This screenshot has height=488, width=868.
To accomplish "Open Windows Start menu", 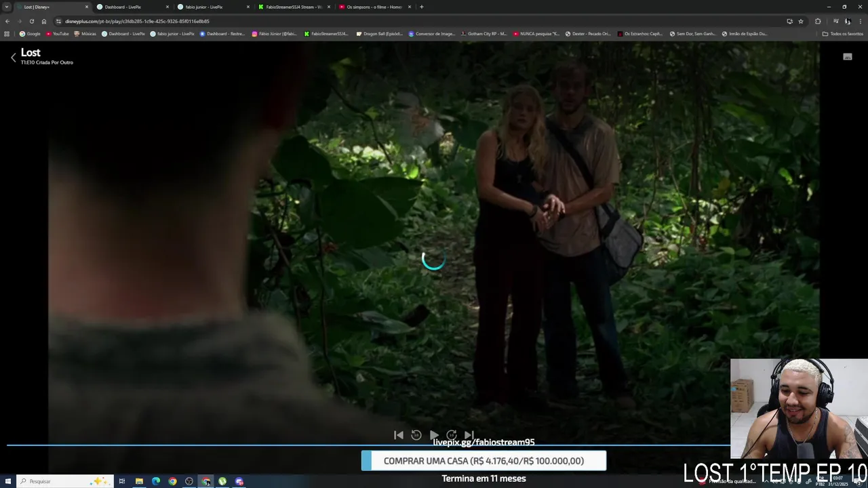I will click(7, 481).
